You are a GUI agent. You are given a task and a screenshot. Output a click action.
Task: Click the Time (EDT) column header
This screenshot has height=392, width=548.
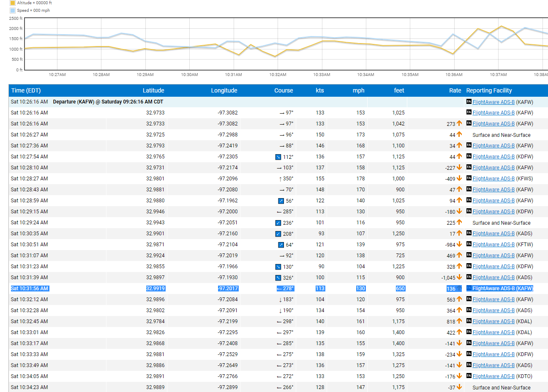(x=26, y=90)
